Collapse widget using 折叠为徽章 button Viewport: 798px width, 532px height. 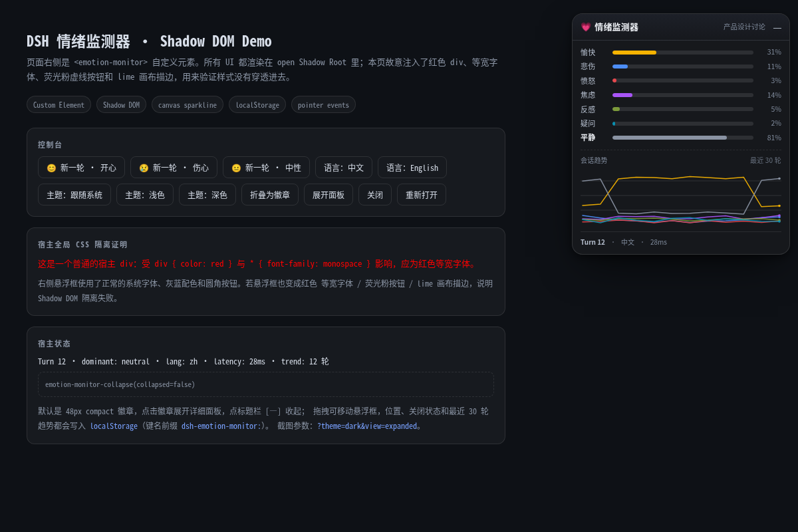tap(270, 195)
